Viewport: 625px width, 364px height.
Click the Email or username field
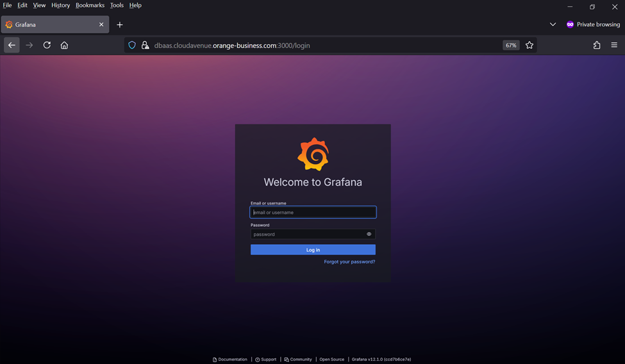[313, 212]
